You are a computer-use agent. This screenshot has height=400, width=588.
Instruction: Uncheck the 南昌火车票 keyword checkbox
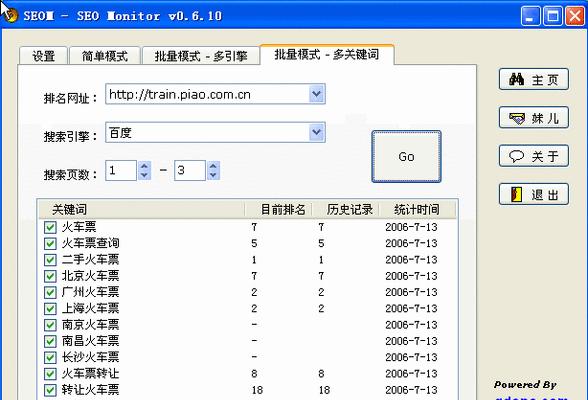pyautogui.click(x=50, y=341)
